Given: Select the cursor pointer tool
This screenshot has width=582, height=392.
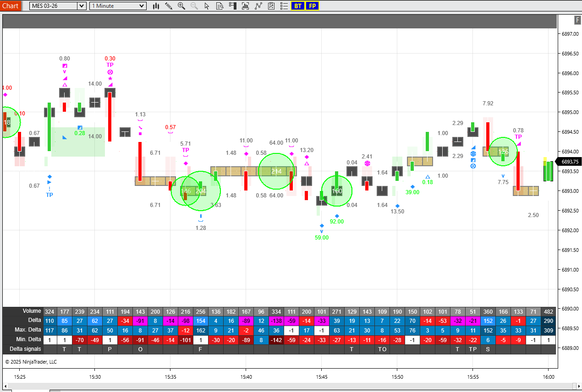Looking at the screenshot, I should pos(207,6).
